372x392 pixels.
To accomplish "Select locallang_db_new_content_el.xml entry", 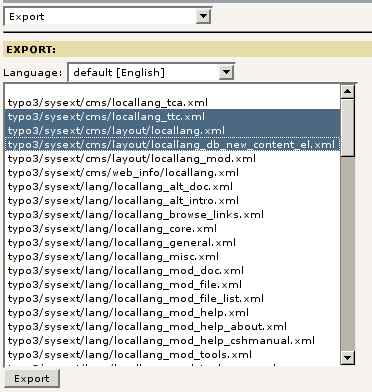I will point(173,144).
